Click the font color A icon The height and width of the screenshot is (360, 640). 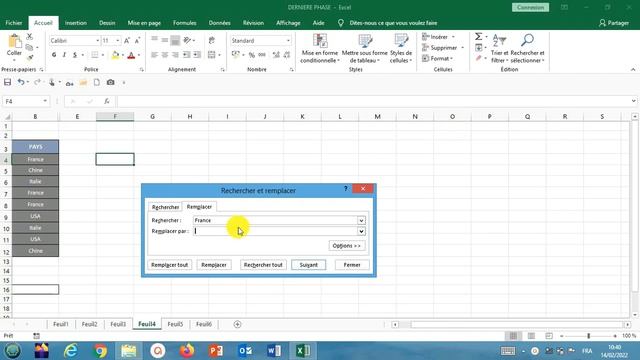tap(131, 55)
